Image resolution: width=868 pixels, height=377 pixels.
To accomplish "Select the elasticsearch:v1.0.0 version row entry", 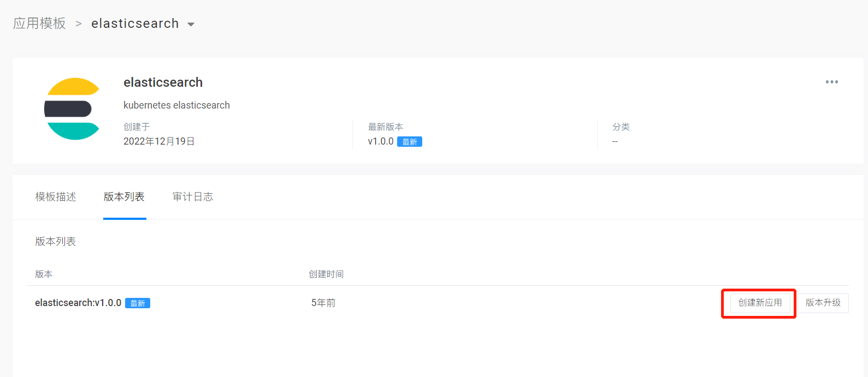I will [78, 303].
